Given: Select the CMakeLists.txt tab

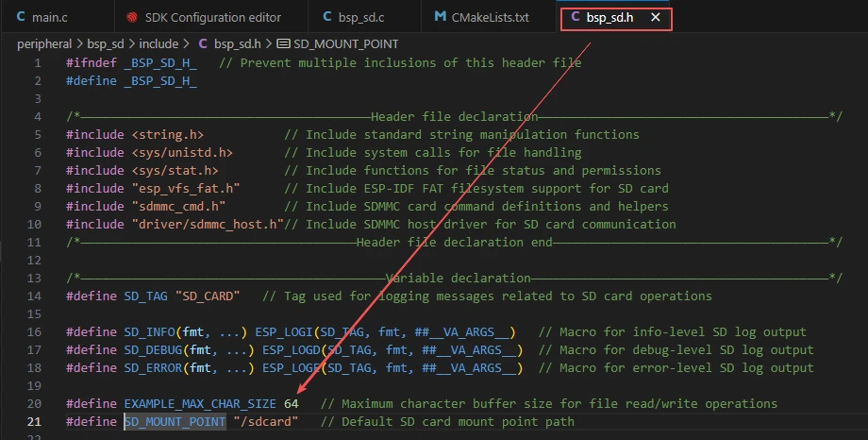Looking at the screenshot, I should 501,17.
